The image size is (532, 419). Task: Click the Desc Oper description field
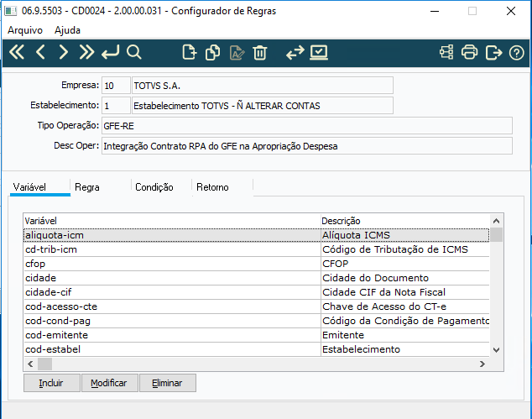coord(307,146)
